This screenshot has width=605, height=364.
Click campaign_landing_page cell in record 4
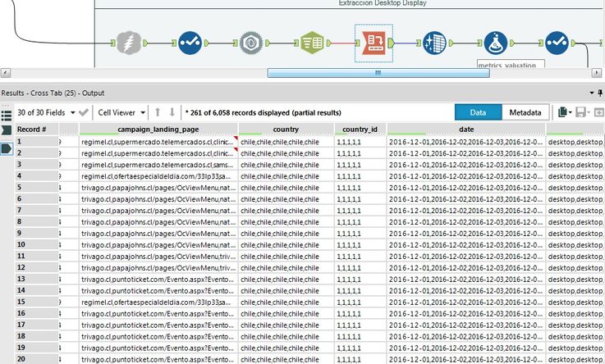(x=158, y=176)
